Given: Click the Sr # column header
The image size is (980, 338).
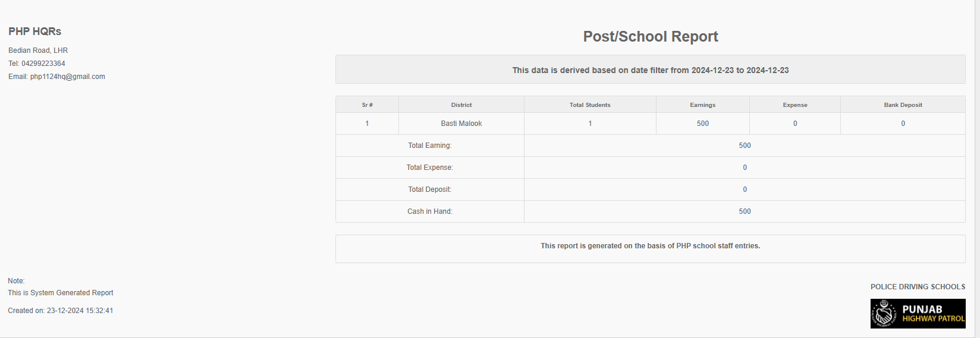Looking at the screenshot, I should coord(367,105).
